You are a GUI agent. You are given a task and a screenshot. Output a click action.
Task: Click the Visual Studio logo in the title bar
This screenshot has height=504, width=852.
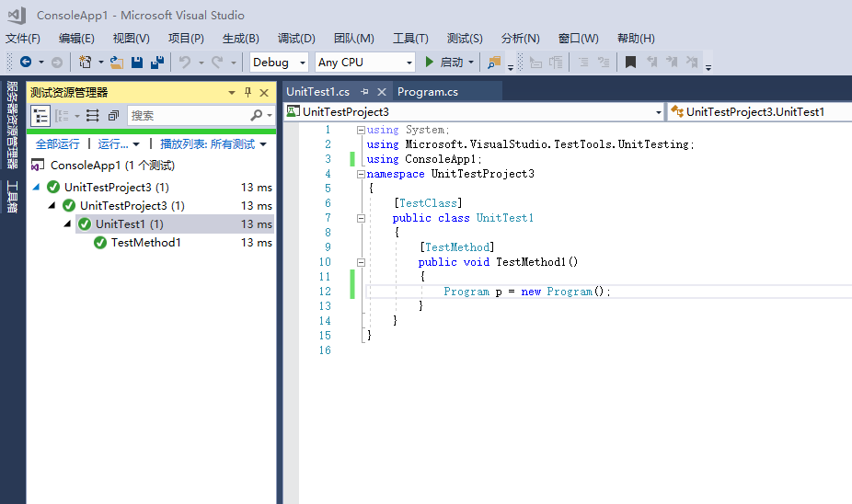point(17,16)
